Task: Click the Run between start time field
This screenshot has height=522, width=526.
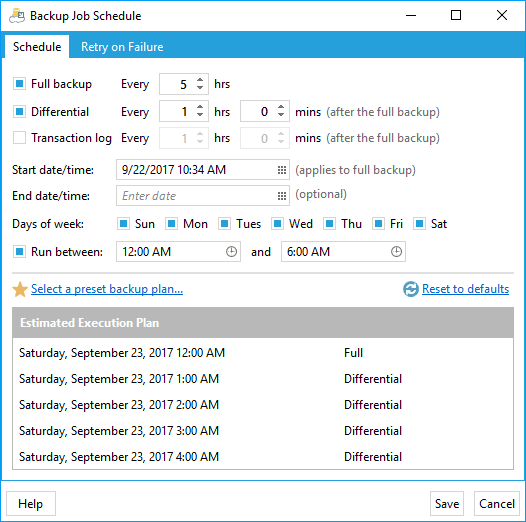Action: tap(178, 252)
